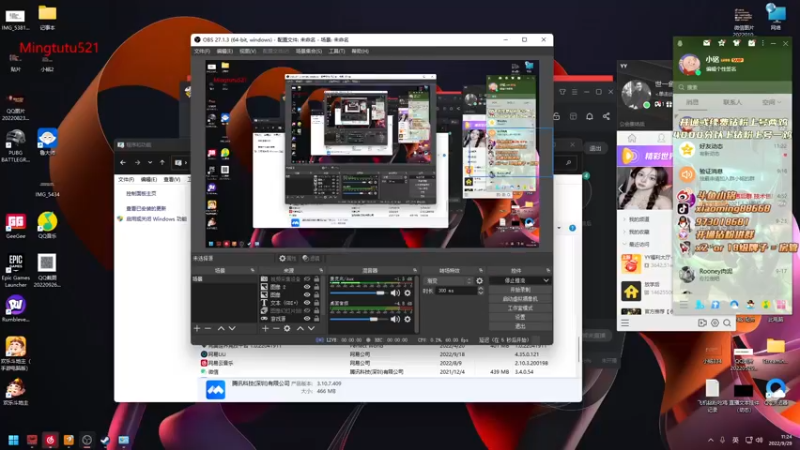Click the Windows features link in Control Panel sidebar
Screen dimensions: 800x450
(156, 219)
